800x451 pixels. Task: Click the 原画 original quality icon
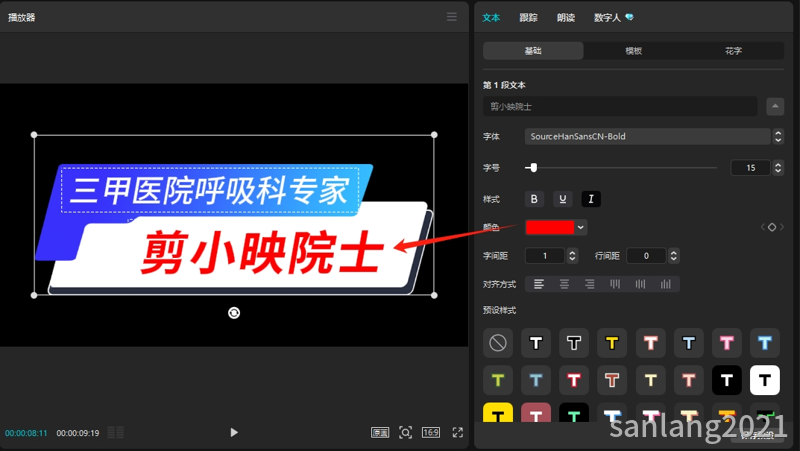[380, 433]
